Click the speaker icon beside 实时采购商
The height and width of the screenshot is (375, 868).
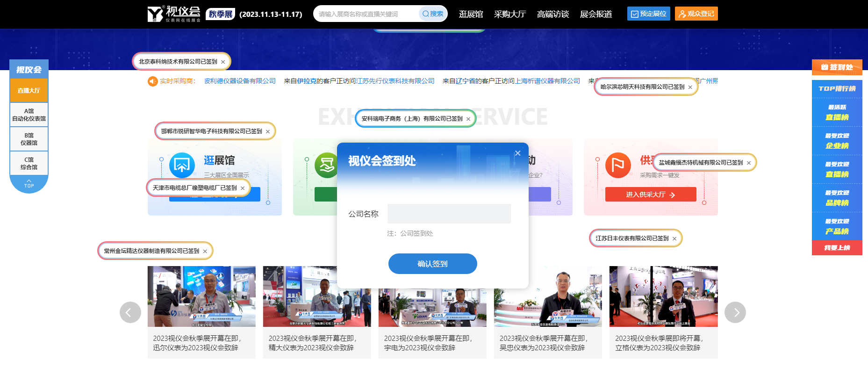pos(152,81)
